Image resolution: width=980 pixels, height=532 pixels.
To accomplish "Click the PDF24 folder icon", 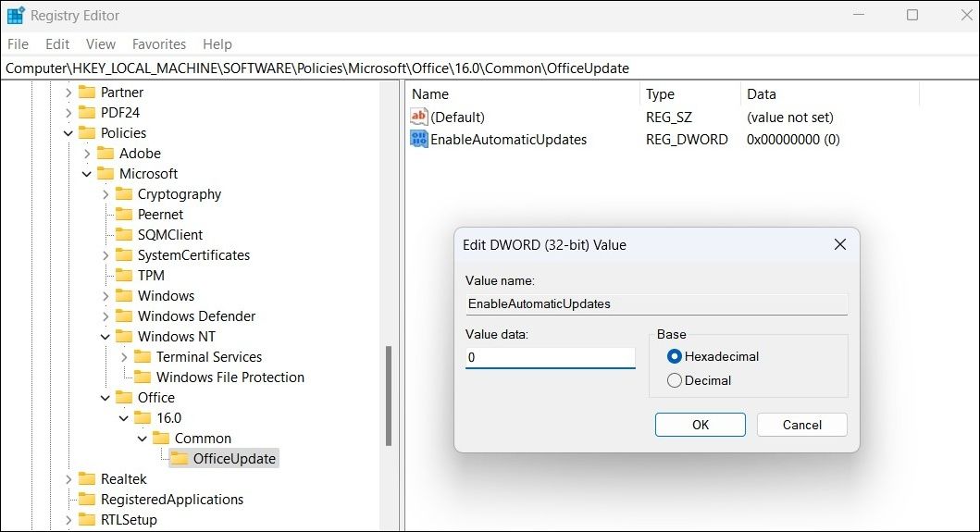I will click(x=87, y=113).
